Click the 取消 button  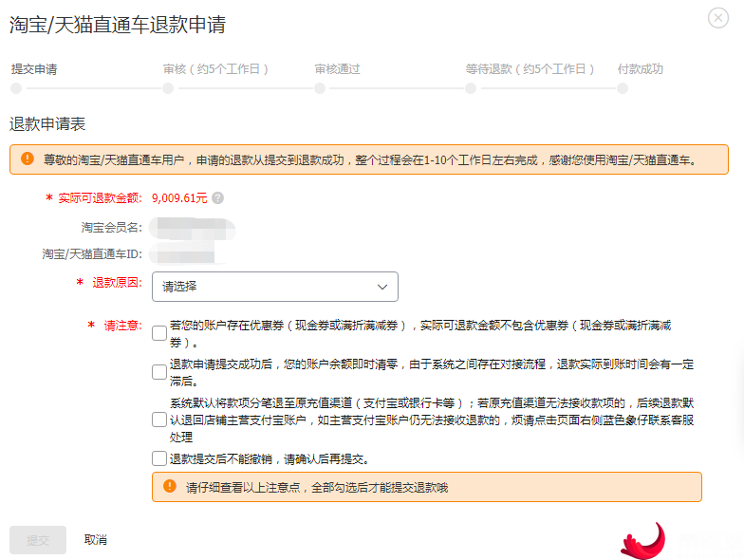pos(95,539)
